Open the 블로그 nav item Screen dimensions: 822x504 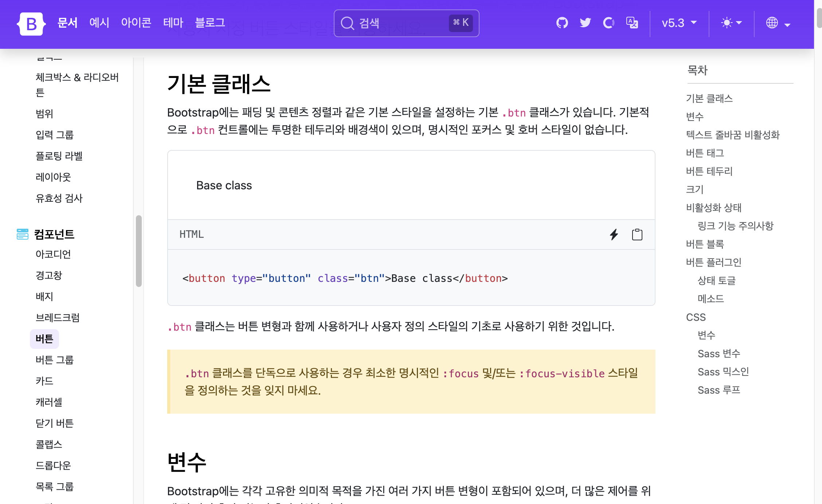210,23
